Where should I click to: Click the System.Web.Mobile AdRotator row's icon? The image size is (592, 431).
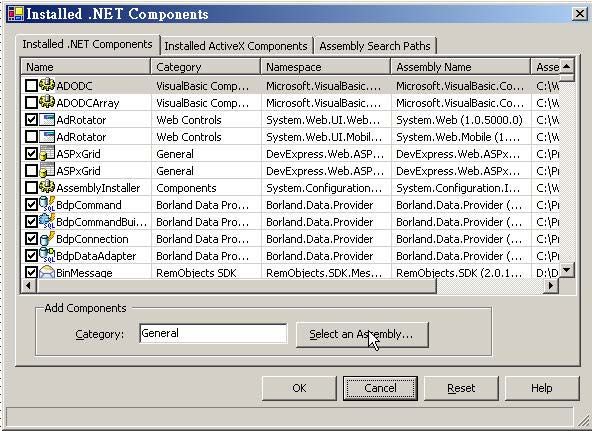[x=47, y=137]
